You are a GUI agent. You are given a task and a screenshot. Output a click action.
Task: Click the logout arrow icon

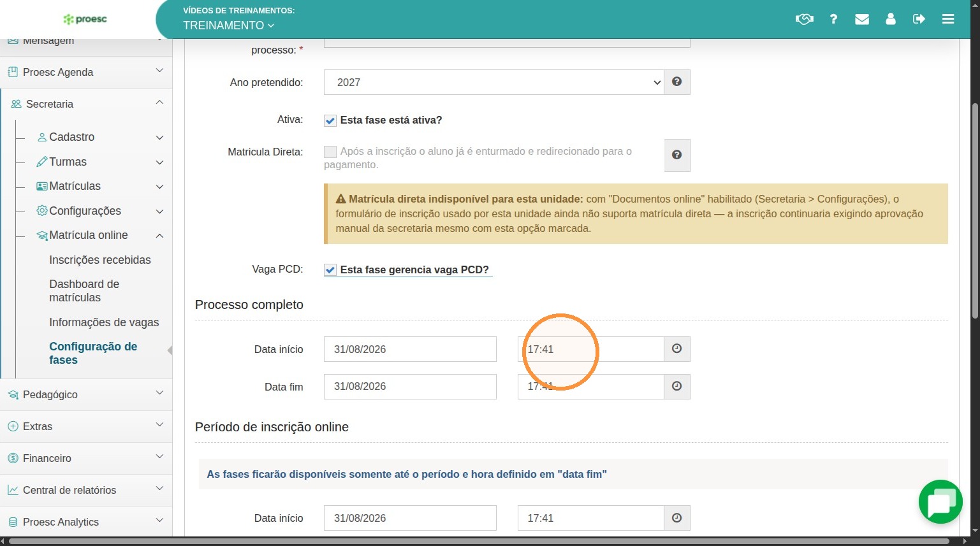point(919,19)
